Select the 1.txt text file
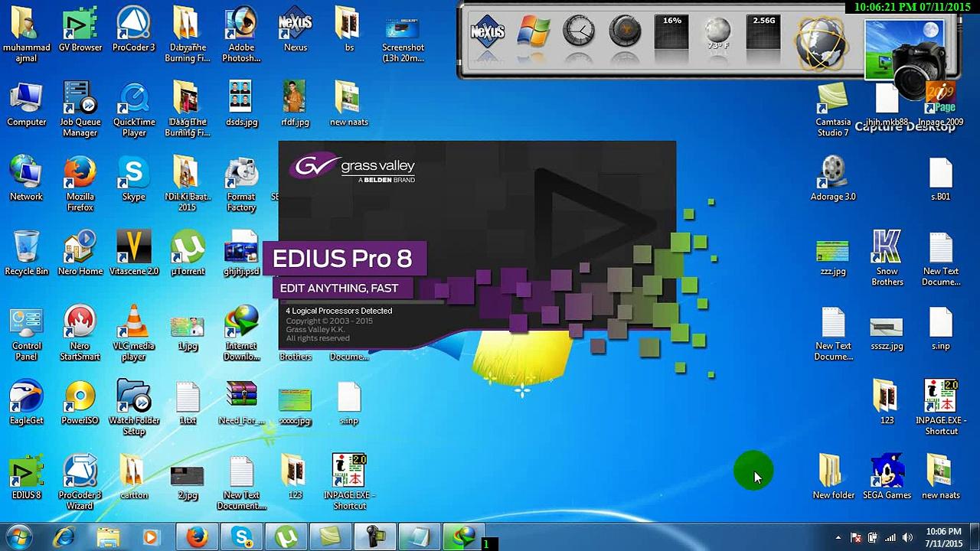The width and height of the screenshot is (980, 551). pyautogui.click(x=188, y=403)
